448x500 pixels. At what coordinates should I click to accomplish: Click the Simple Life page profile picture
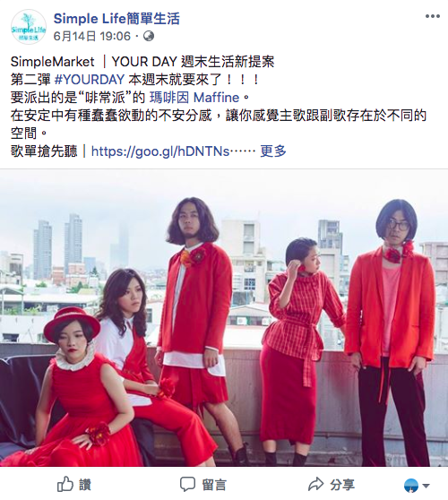pyautogui.click(x=29, y=27)
